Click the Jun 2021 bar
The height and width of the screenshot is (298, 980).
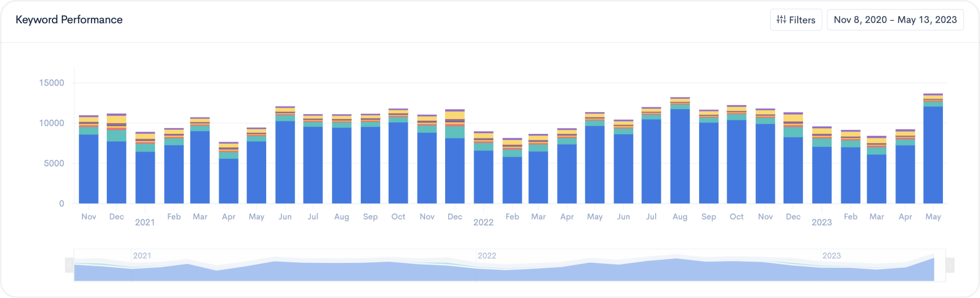pos(285,155)
